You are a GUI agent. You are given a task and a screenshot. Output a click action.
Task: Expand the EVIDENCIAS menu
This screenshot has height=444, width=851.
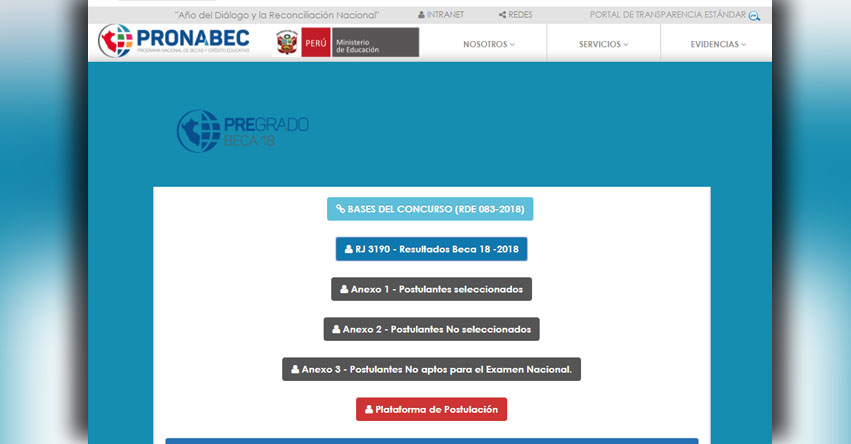pyautogui.click(x=718, y=45)
